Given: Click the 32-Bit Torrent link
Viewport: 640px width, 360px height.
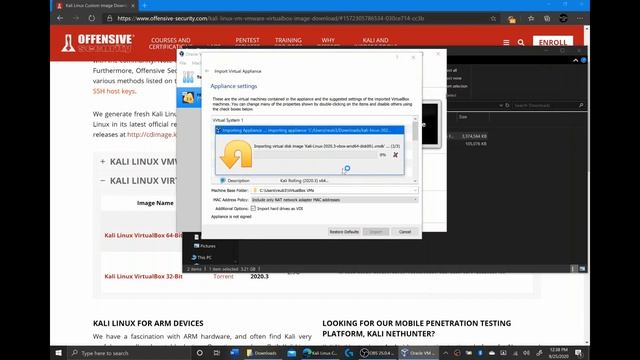Looking at the screenshot, I should pos(223,276).
